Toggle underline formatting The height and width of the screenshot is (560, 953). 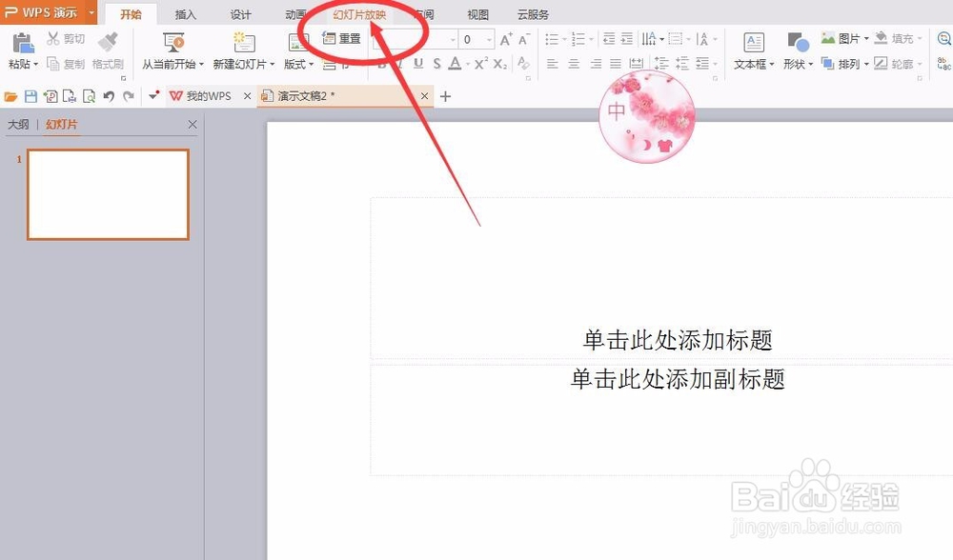coord(416,64)
